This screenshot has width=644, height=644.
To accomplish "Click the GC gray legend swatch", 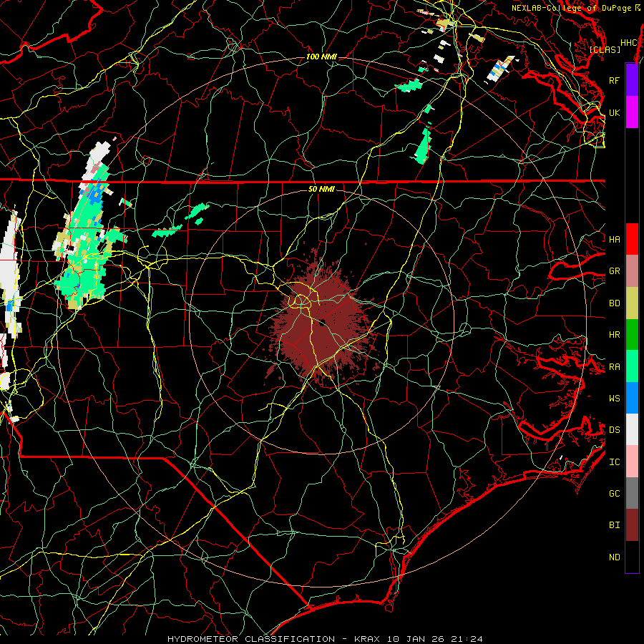I will coord(632,493).
